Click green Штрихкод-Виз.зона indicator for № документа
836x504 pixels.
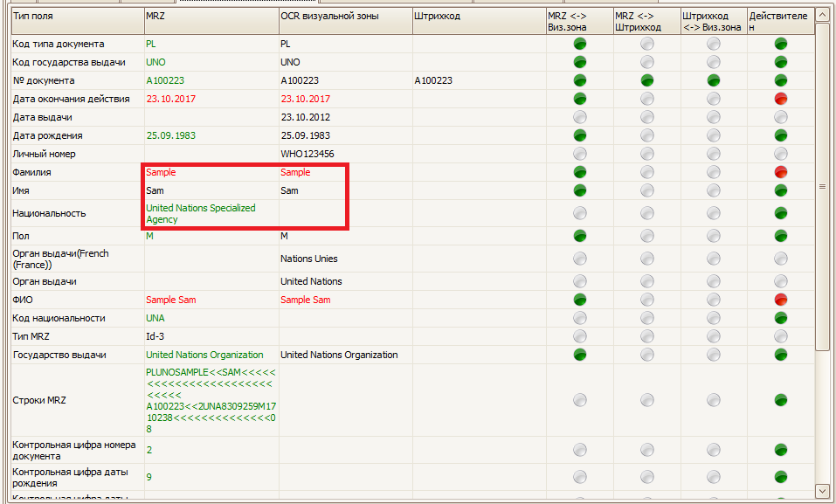[x=714, y=80]
